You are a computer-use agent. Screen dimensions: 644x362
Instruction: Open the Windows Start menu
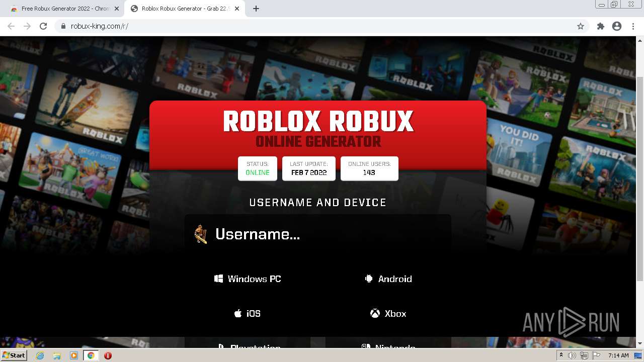click(x=14, y=355)
